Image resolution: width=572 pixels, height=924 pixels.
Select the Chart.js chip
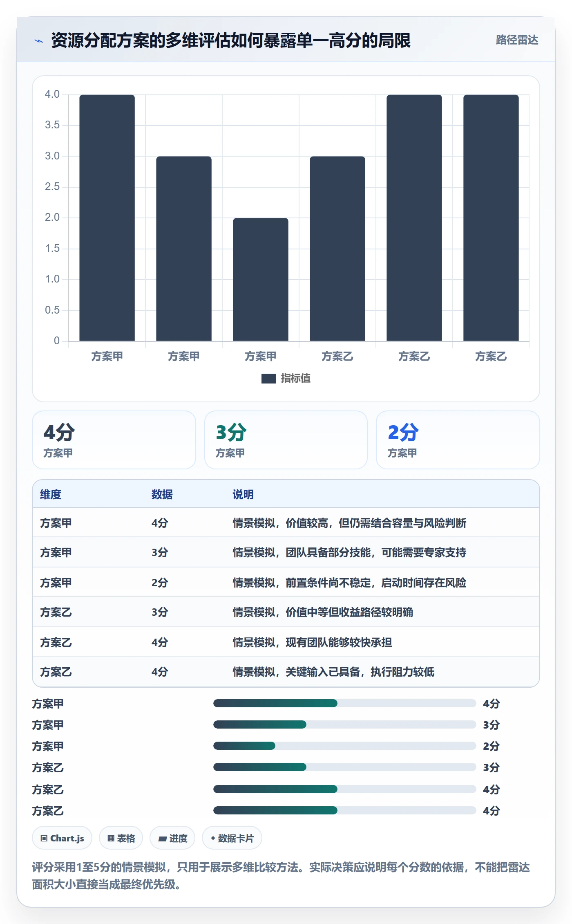[62, 838]
